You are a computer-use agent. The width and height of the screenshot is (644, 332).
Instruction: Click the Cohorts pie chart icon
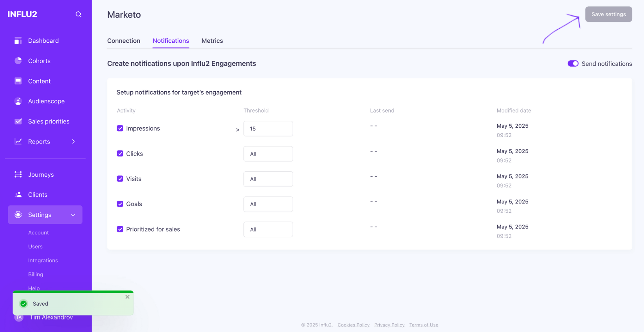[18, 61]
